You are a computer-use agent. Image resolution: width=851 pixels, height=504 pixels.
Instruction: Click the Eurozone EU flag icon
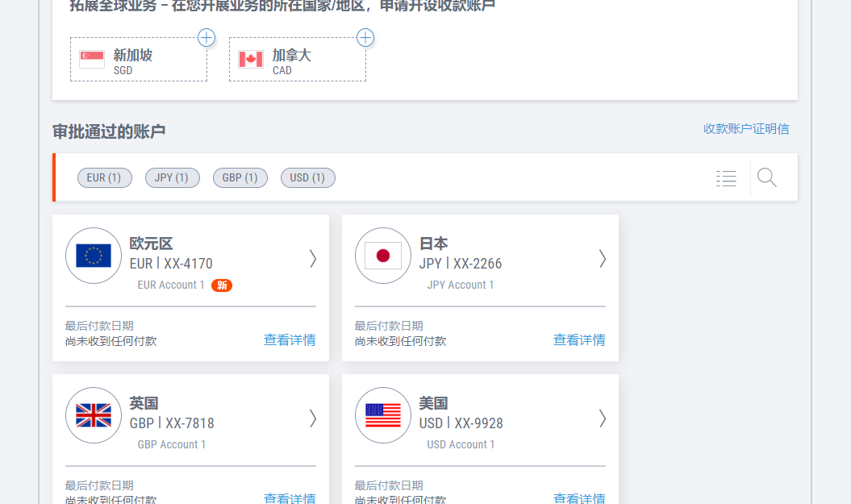coord(94,256)
